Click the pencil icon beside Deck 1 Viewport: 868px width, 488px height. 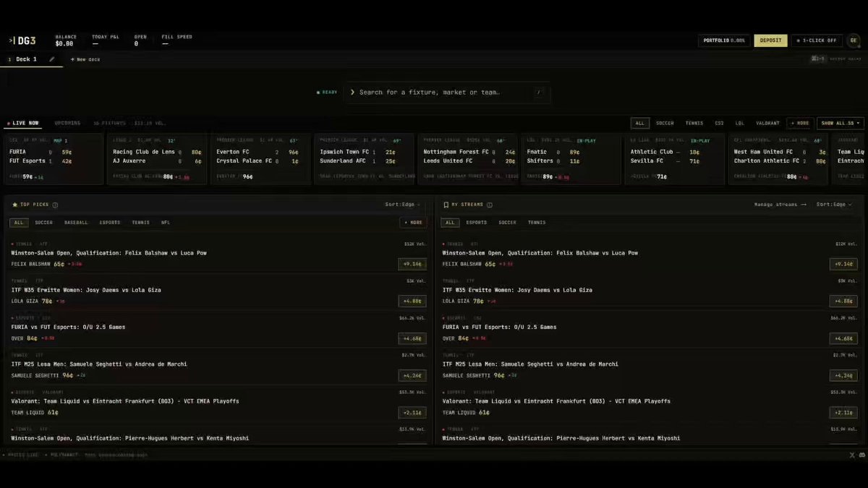(x=52, y=59)
